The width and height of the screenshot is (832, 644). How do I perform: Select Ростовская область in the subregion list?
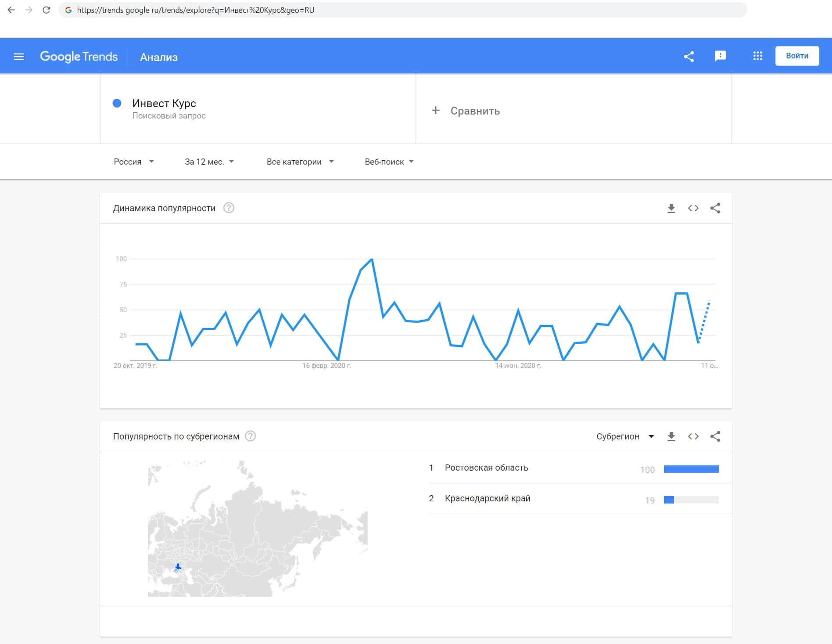click(486, 468)
